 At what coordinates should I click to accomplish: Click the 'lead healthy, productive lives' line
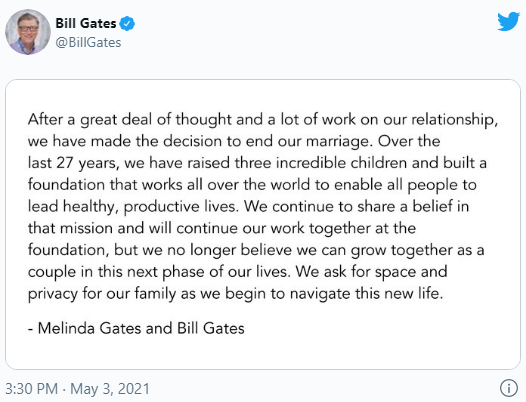click(248, 207)
